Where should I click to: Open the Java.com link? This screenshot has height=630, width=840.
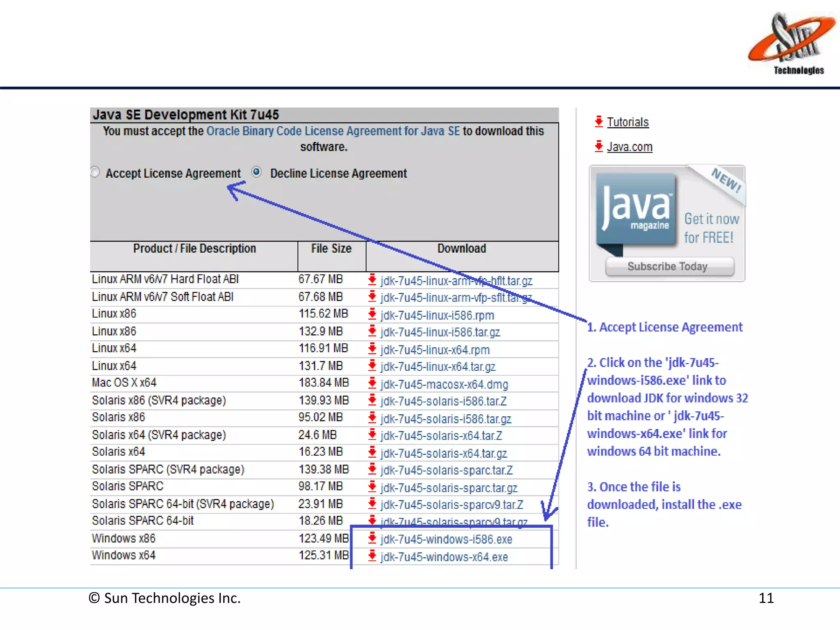(630, 147)
